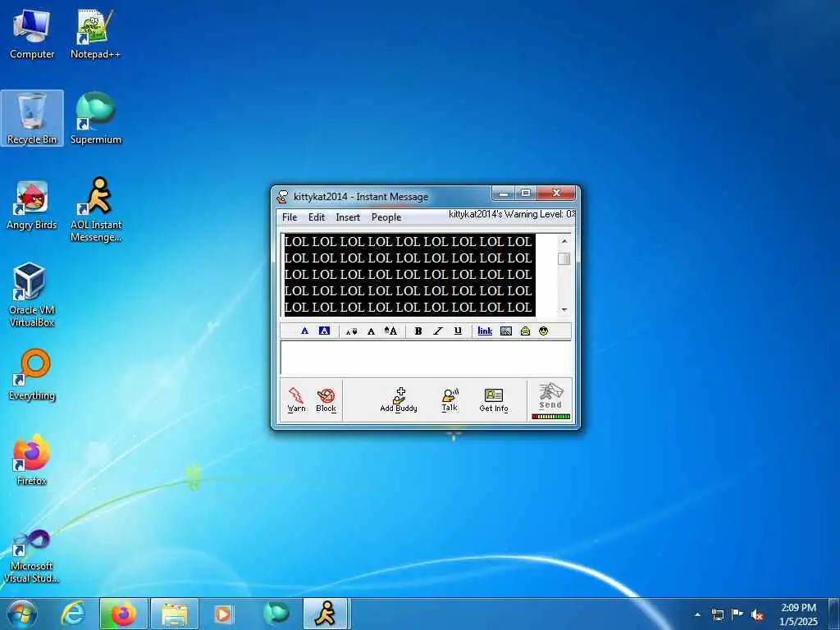Open the Insert menu
The width and height of the screenshot is (840, 630).
click(348, 217)
